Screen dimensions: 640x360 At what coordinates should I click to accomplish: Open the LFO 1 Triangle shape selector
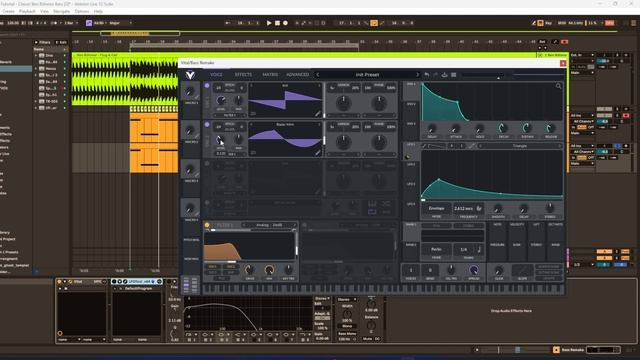520,146
